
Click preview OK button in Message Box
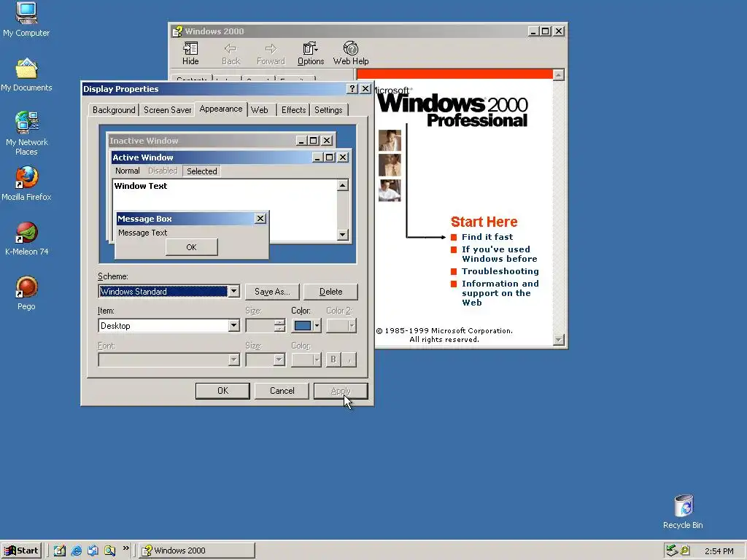192,247
